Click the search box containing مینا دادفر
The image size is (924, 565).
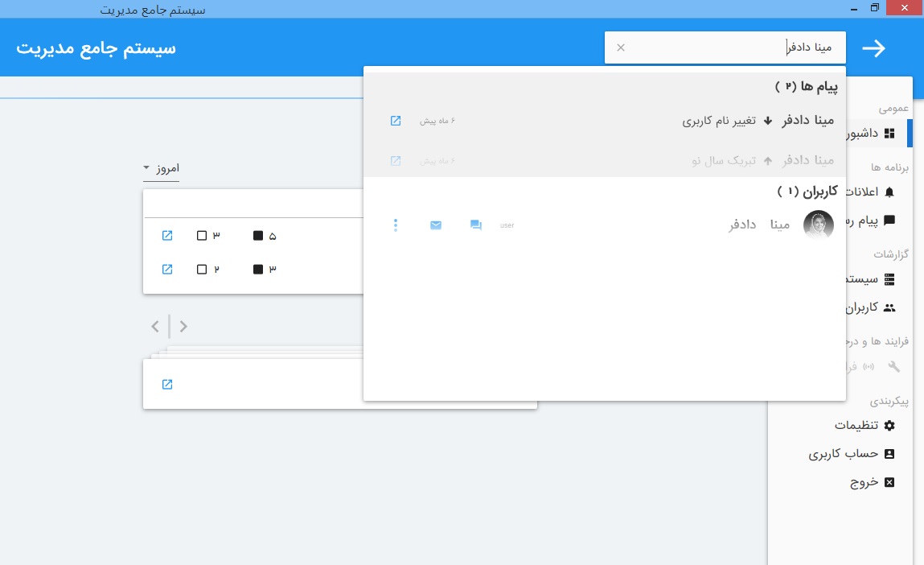[x=724, y=47]
